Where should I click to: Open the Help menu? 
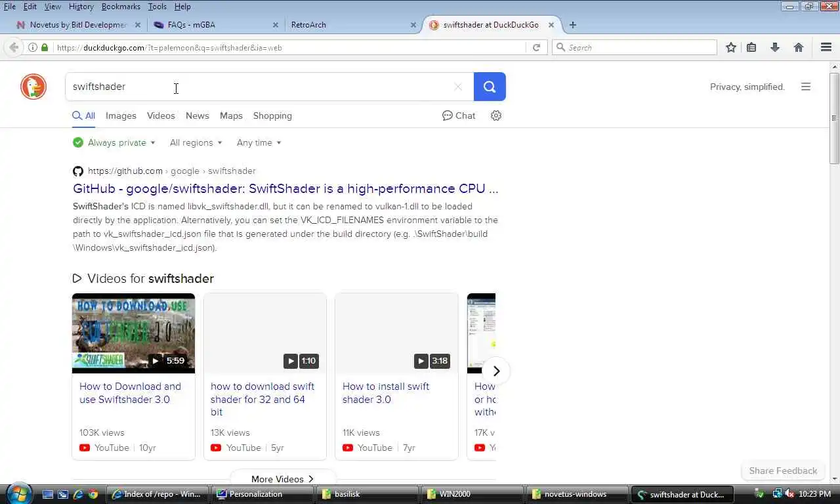tap(182, 7)
